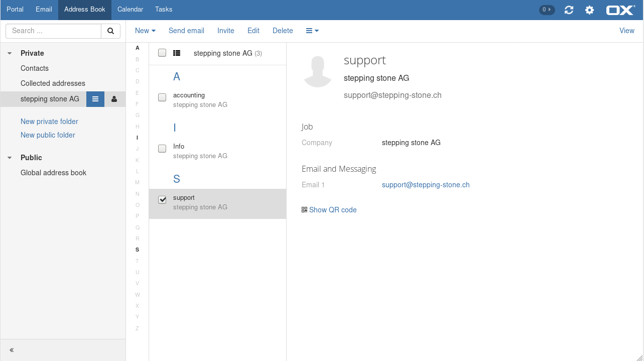The height and width of the screenshot is (361, 644).
Task: Switch to the Email tab
Action: (x=44, y=10)
